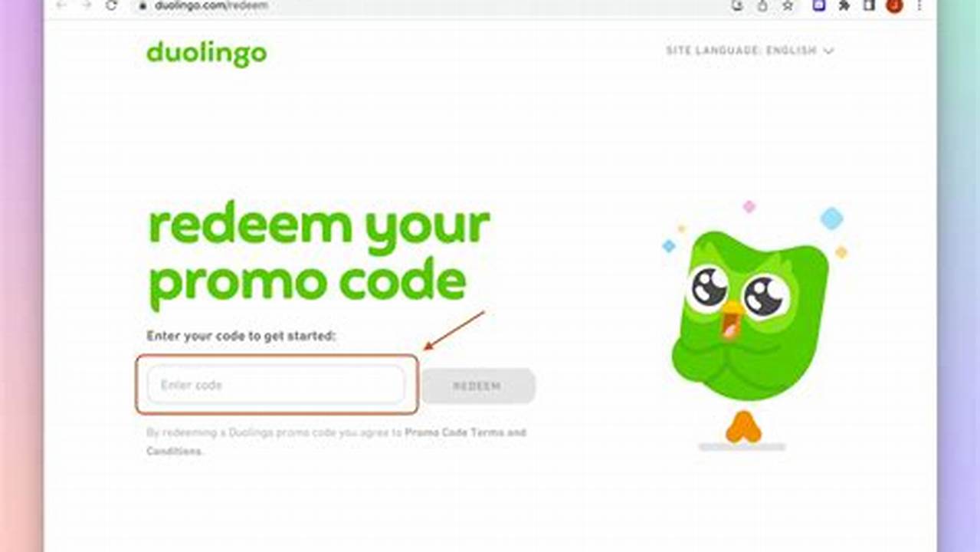Open the profile avatar in the browser toolbar
Image resolution: width=980 pixels, height=552 pixels.
click(x=894, y=5)
